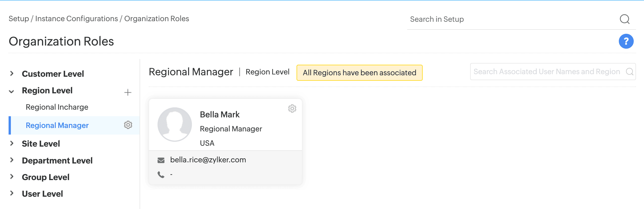This screenshot has height=209, width=644.
Task: Expand the Department Level chevron
Action: tap(12, 160)
